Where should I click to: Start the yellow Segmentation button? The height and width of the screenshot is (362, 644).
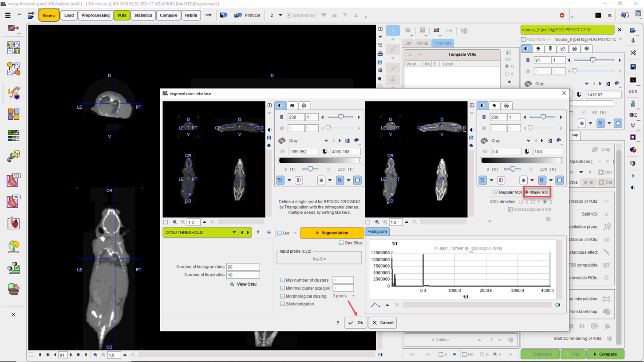332,232
